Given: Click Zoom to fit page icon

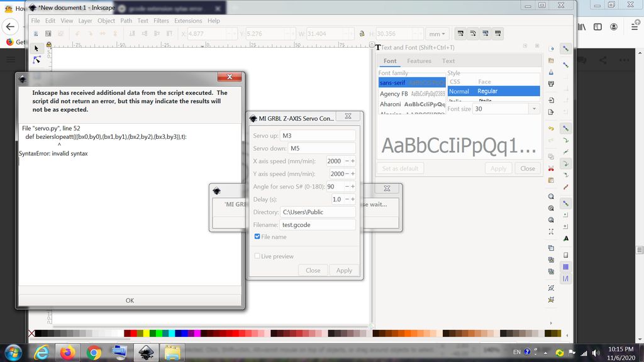Looking at the screenshot, I should [551, 220].
